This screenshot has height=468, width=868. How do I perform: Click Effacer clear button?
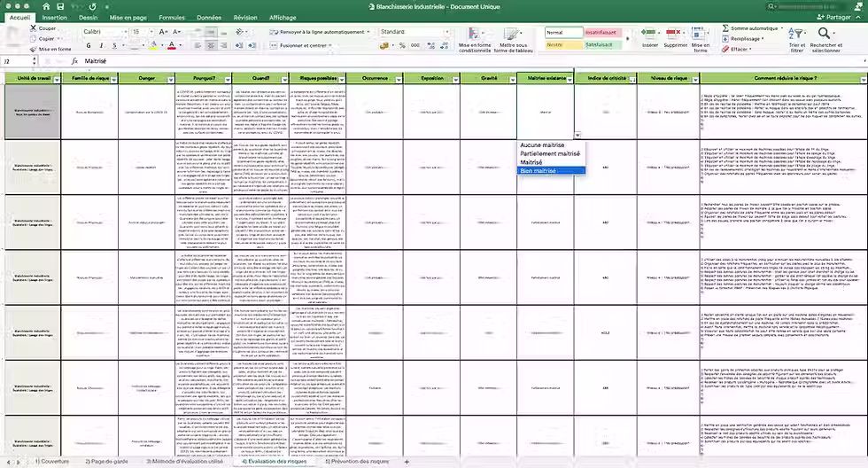[x=736, y=49]
